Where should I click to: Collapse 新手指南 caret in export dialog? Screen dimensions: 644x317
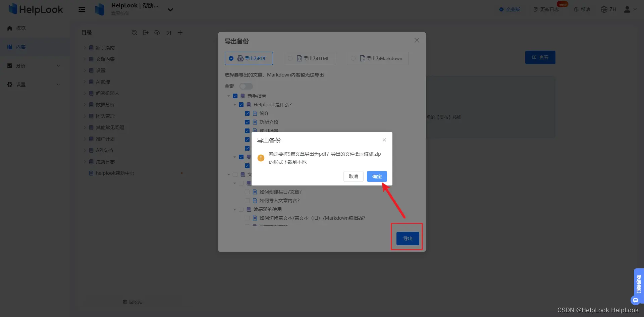[x=229, y=96]
